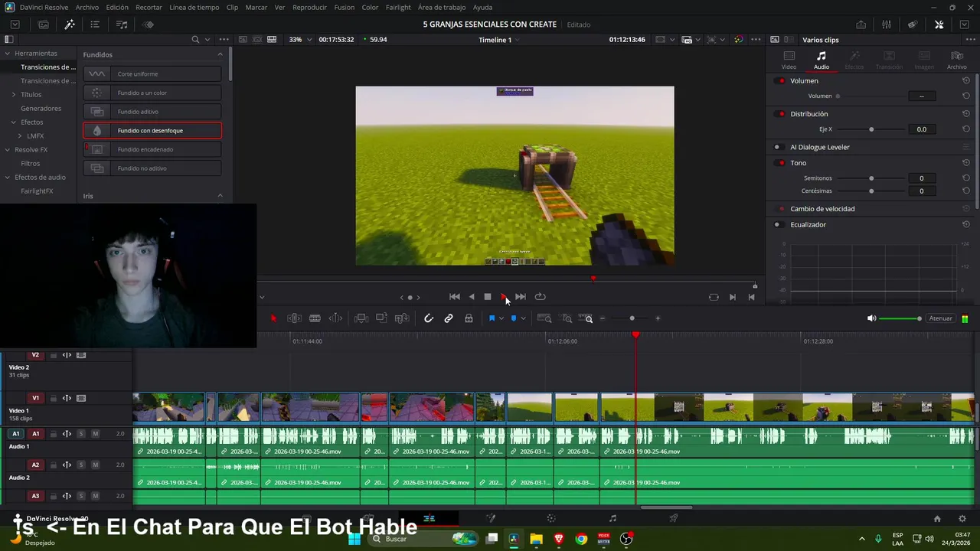Collapse the Efectos category

tap(14, 122)
